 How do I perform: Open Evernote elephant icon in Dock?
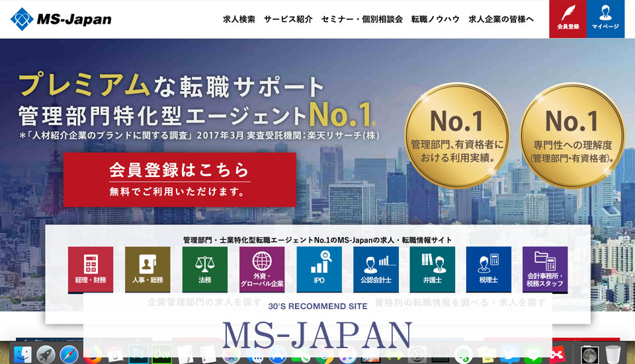pos(463,355)
